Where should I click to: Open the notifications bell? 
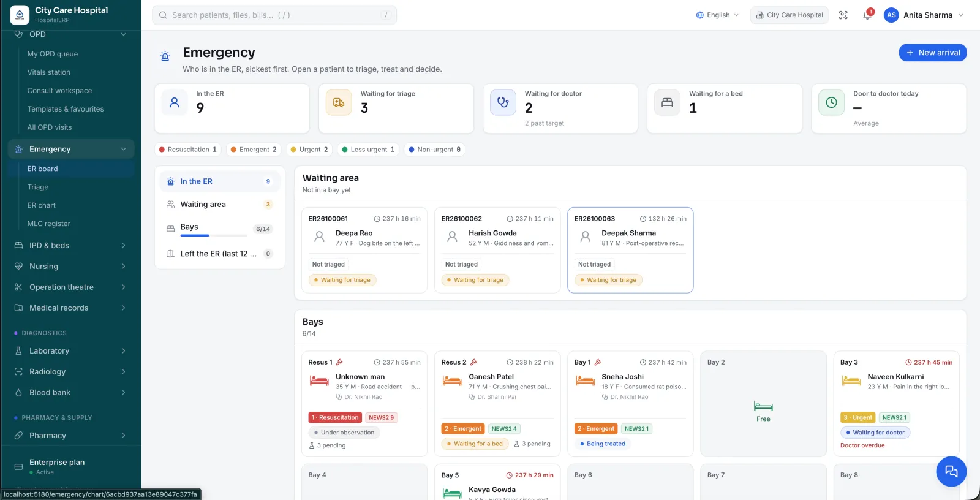pos(867,15)
